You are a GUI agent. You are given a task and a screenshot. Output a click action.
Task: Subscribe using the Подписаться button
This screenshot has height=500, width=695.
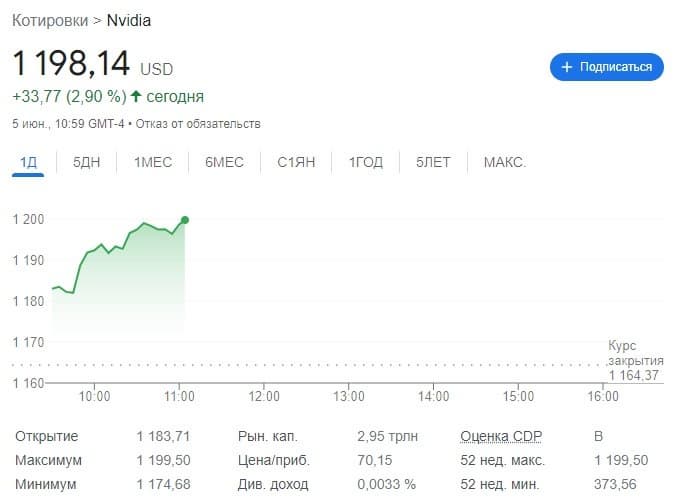[607, 67]
